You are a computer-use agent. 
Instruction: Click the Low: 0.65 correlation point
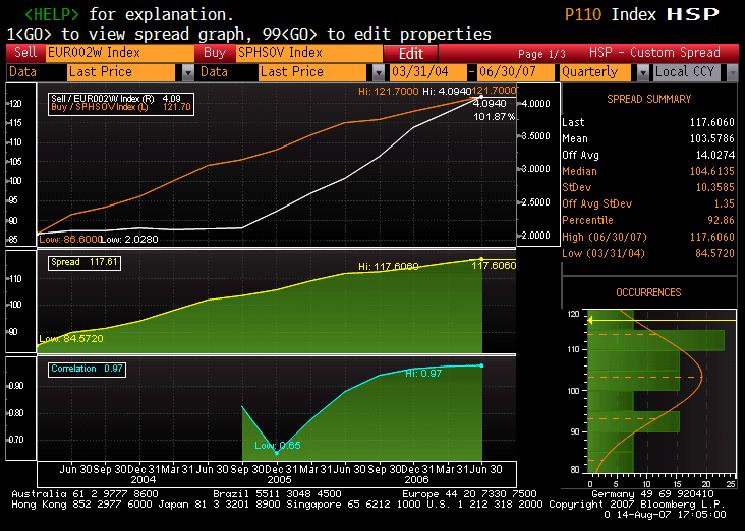pos(277,453)
